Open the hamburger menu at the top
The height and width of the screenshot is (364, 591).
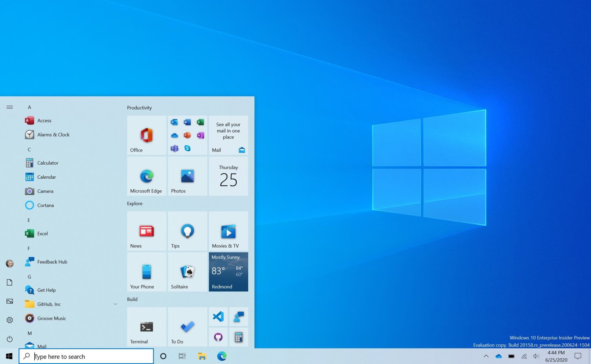click(10, 107)
